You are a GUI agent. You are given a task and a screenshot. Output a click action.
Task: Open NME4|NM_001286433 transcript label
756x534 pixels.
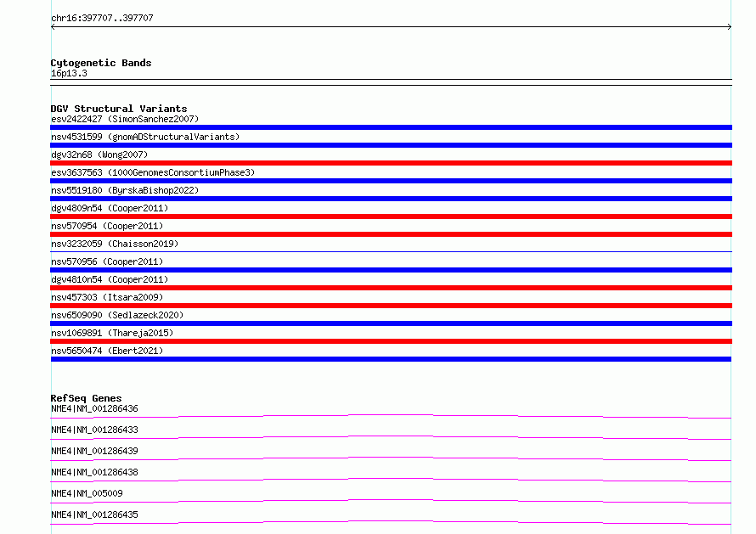(x=94, y=430)
